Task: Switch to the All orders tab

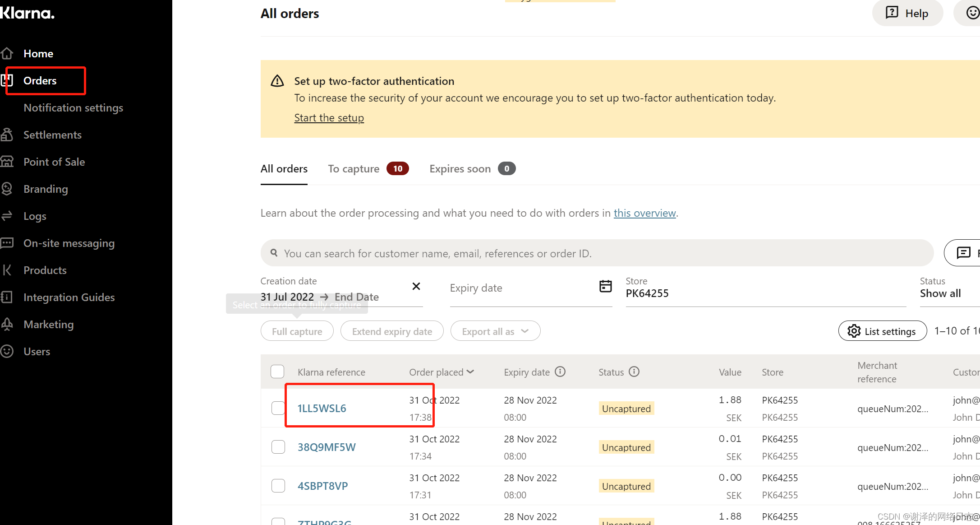Action: tap(284, 169)
